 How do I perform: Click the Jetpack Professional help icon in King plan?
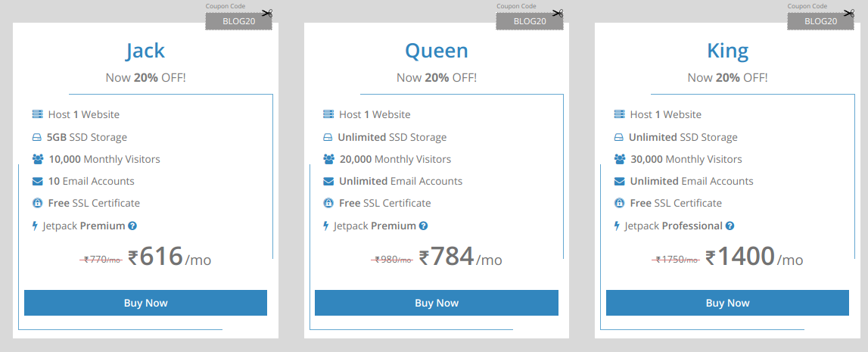pos(730,226)
